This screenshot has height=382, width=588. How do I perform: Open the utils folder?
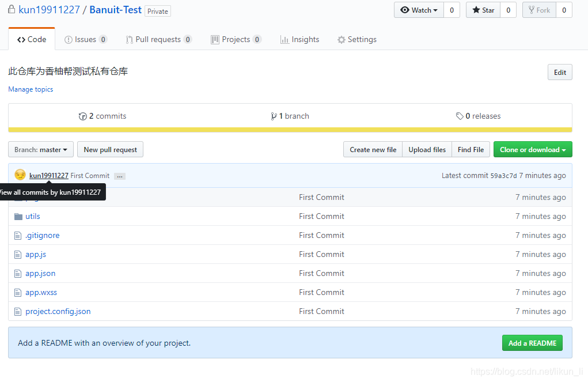tap(33, 217)
